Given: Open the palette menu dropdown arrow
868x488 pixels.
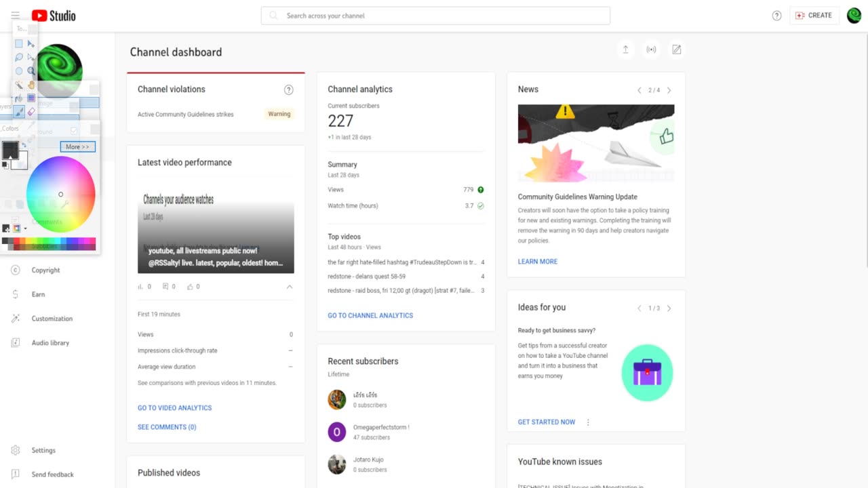Looking at the screenshot, I should coord(25,228).
